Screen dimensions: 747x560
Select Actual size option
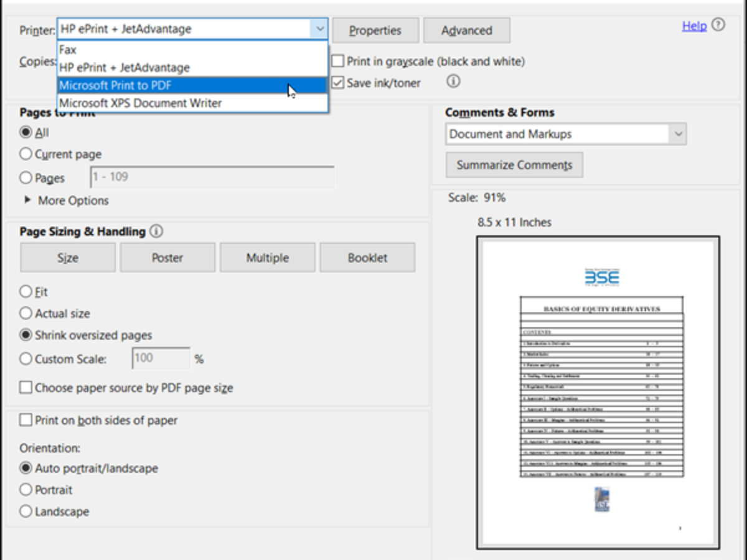[26, 313]
